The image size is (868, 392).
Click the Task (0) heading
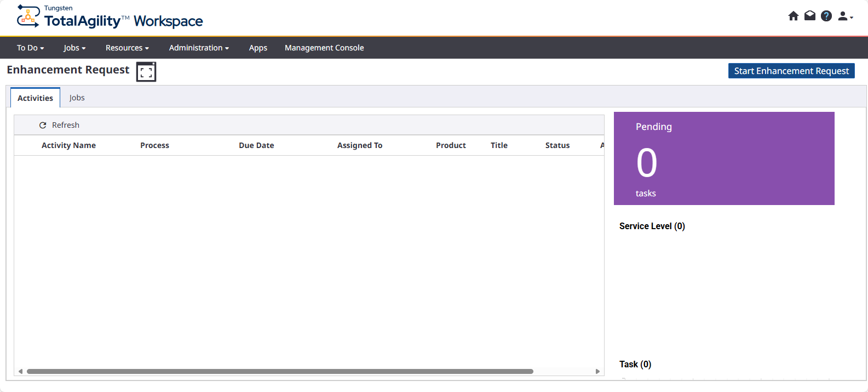635,364
